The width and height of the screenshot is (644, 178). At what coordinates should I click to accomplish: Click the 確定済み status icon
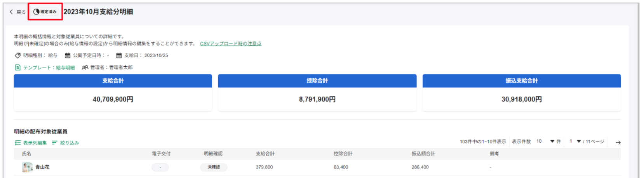pos(36,12)
